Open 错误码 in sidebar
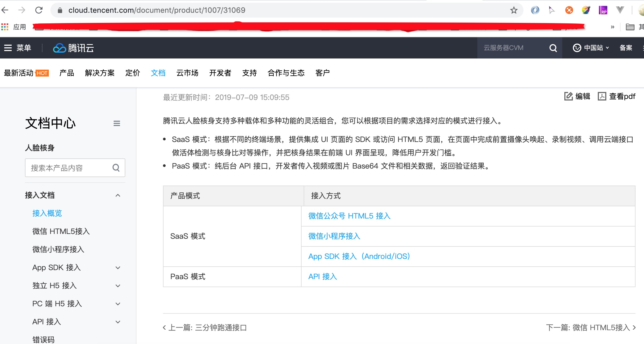The height and width of the screenshot is (344, 644). pyautogui.click(x=43, y=339)
